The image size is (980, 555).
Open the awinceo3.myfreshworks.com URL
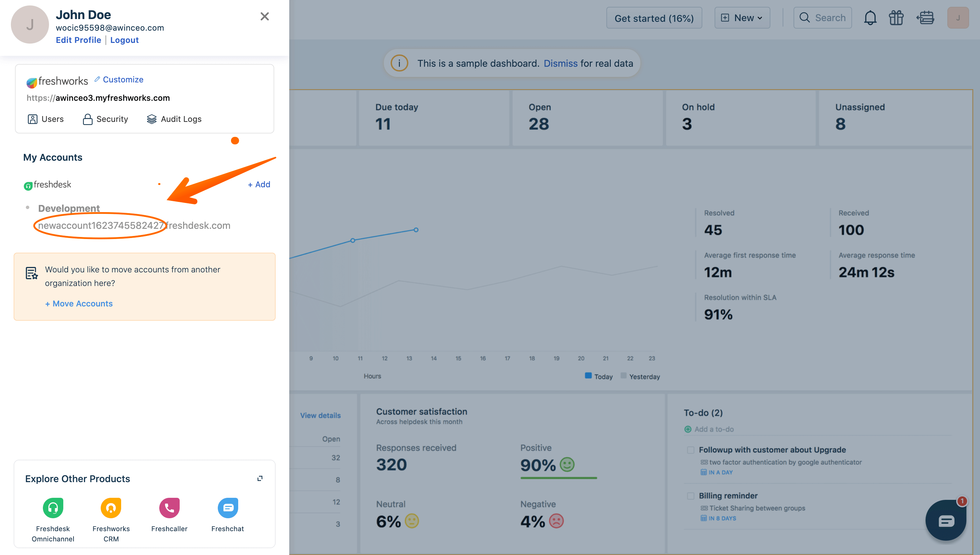98,98
